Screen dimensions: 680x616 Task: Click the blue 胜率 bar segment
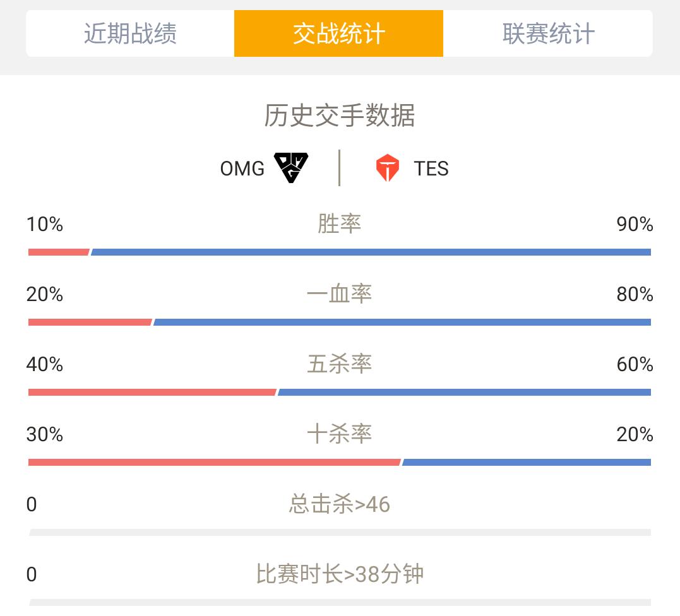[x=371, y=252]
